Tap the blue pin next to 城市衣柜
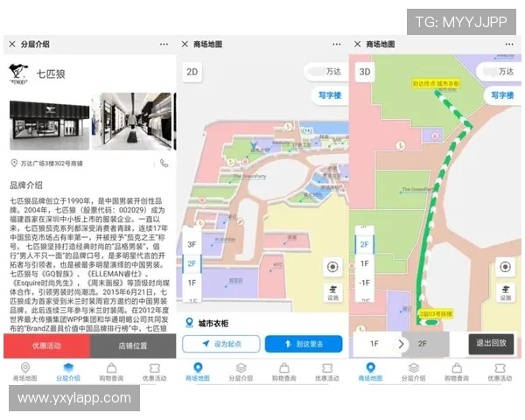525x420 pixels. pyautogui.click(x=190, y=323)
